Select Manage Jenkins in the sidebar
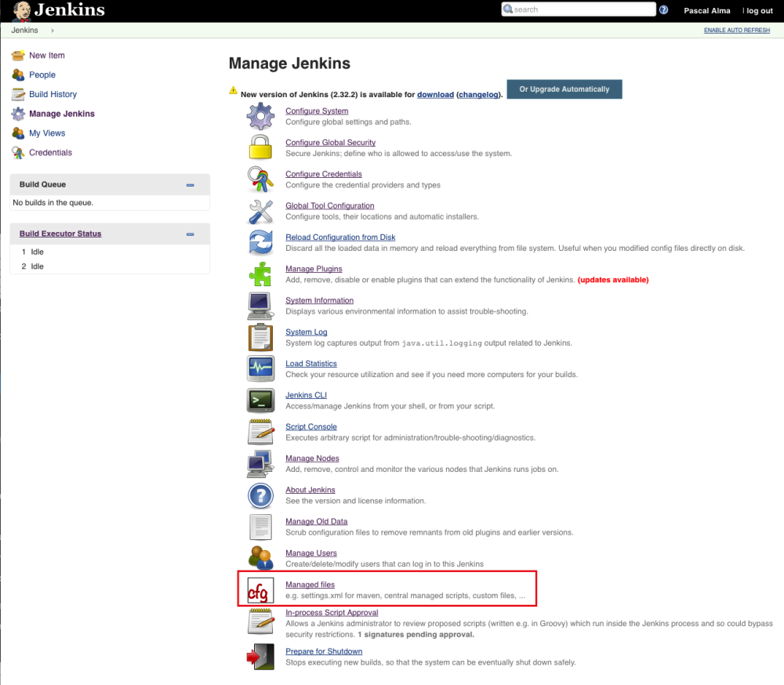Image resolution: width=784 pixels, height=685 pixels. (62, 114)
